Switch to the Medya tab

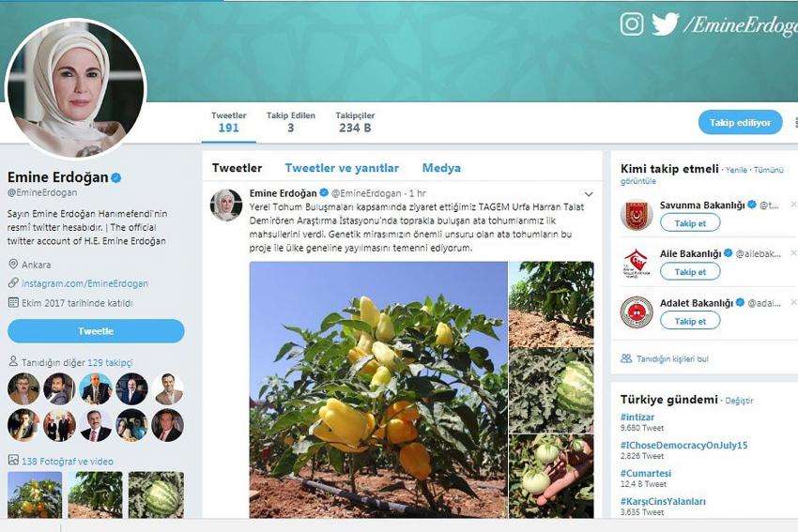(441, 168)
